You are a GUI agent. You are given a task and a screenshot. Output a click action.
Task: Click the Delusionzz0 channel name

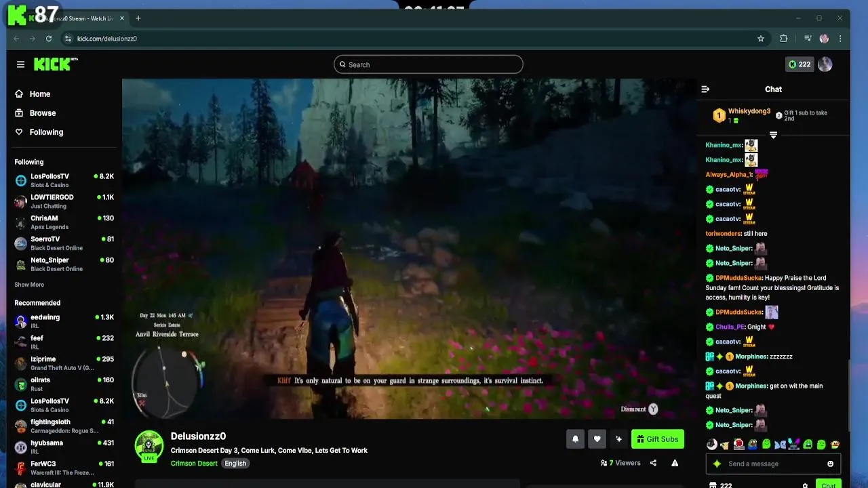point(198,436)
